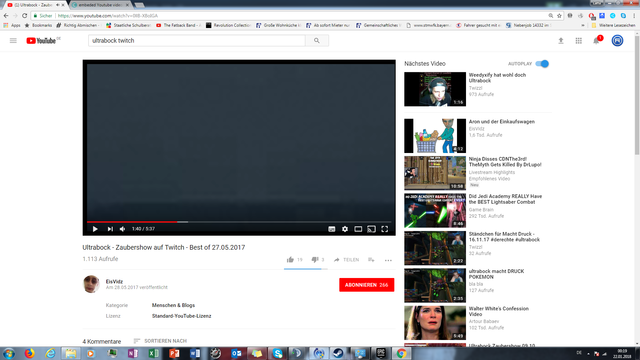
Task: Open player settings gear
Action: tap(345, 229)
